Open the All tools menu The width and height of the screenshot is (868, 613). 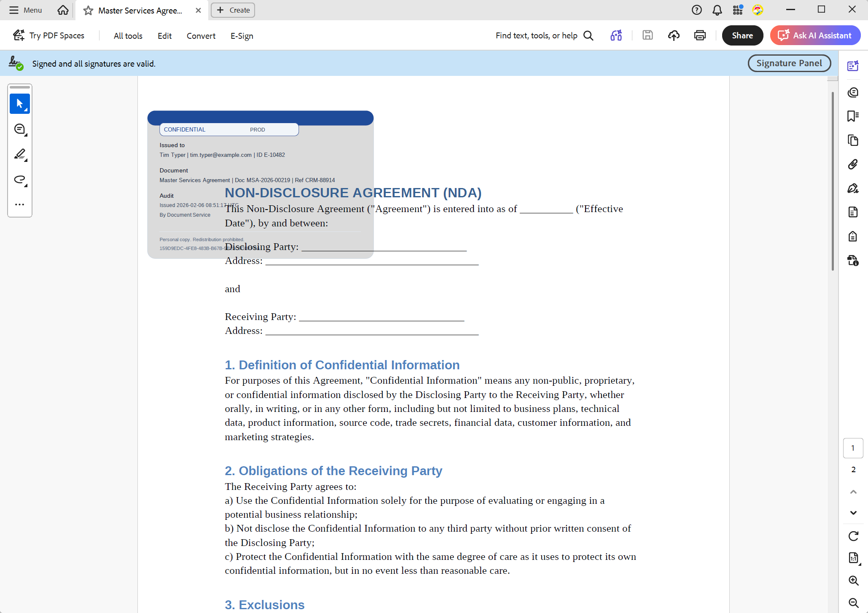pos(128,36)
